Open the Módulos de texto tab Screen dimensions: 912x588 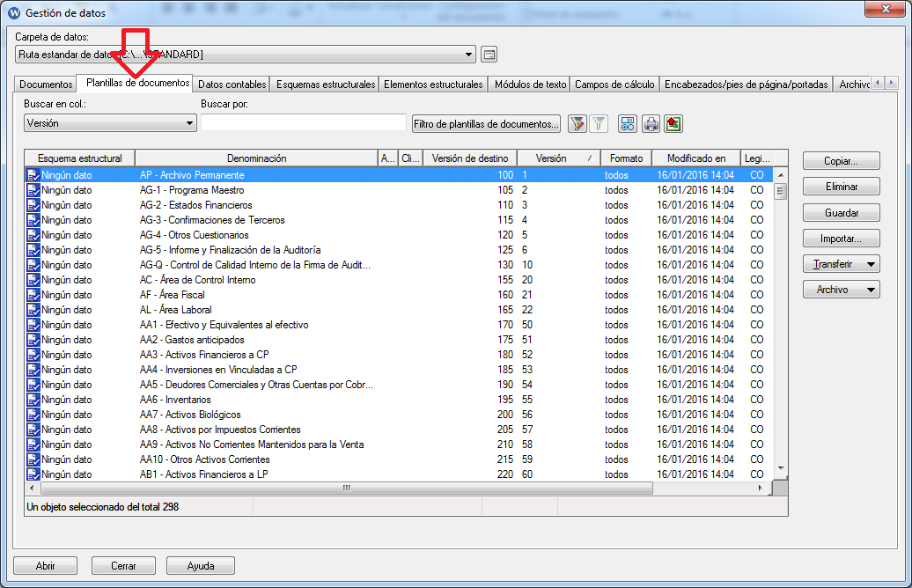[531, 85]
